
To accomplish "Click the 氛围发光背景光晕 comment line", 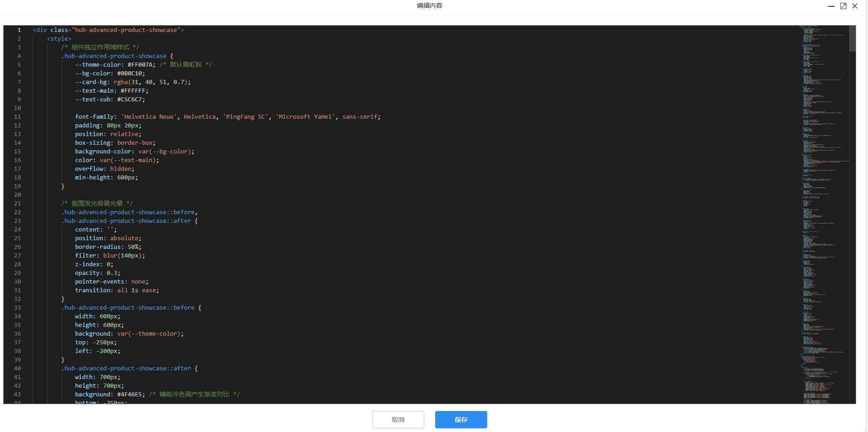I will 97,204.
